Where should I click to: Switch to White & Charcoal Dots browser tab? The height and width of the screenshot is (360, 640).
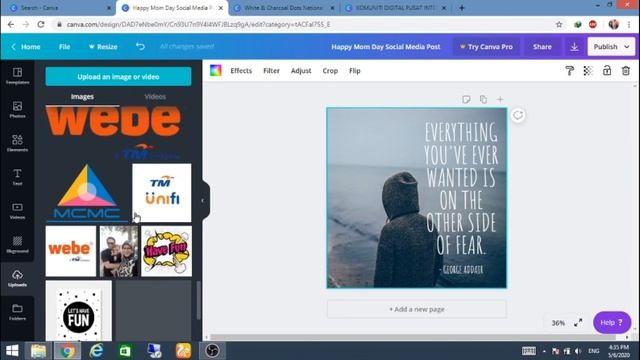click(284, 8)
